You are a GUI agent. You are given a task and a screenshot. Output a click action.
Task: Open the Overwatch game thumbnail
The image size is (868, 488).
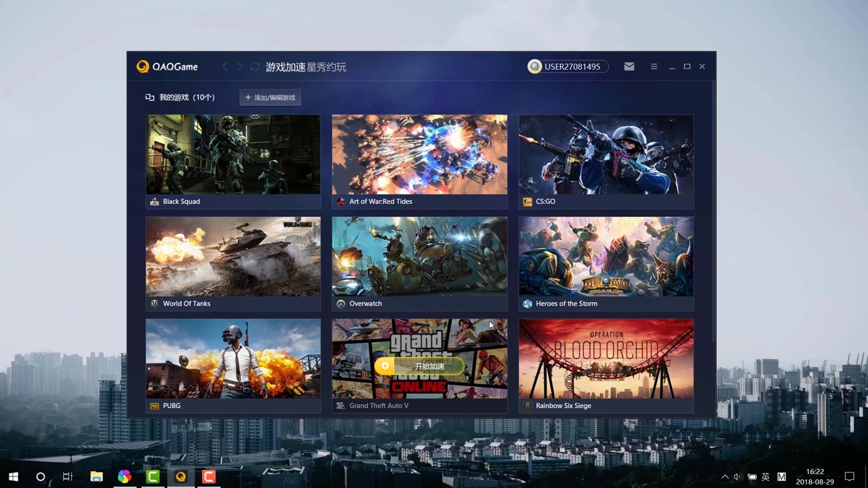(x=420, y=256)
